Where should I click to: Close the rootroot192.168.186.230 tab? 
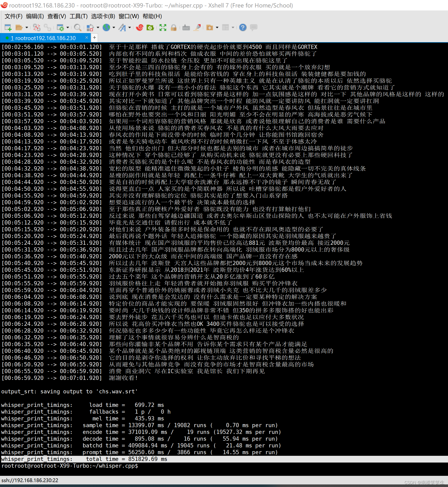(87, 37)
